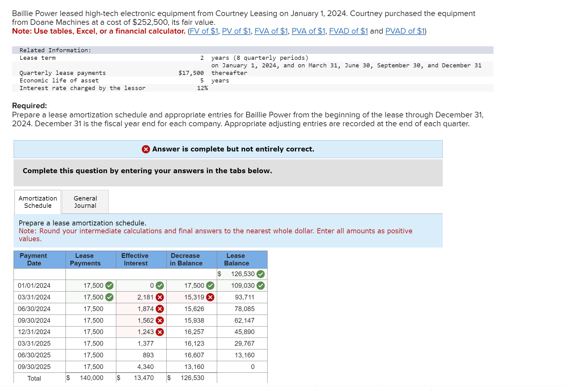The width and height of the screenshot is (566, 392).
Task: Click the 45,890 lease balance cell
Action: 242,332
